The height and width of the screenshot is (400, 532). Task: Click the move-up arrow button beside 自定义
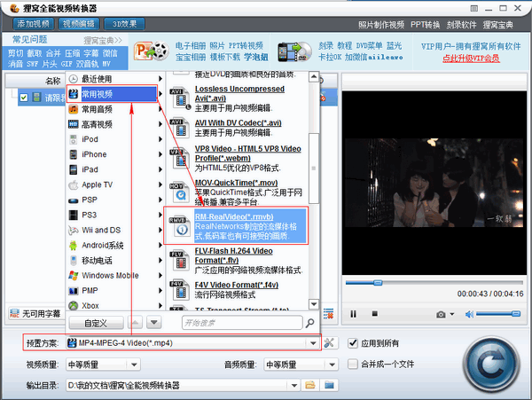pyautogui.click(x=135, y=322)
